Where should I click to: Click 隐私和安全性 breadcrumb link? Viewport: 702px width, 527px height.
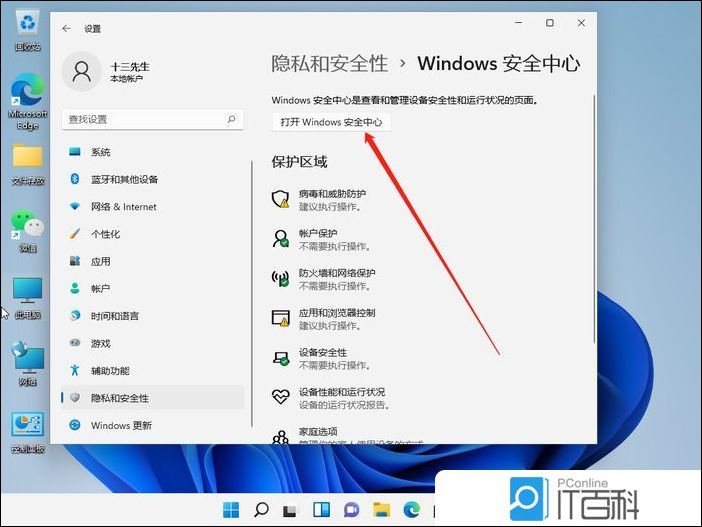330,63
